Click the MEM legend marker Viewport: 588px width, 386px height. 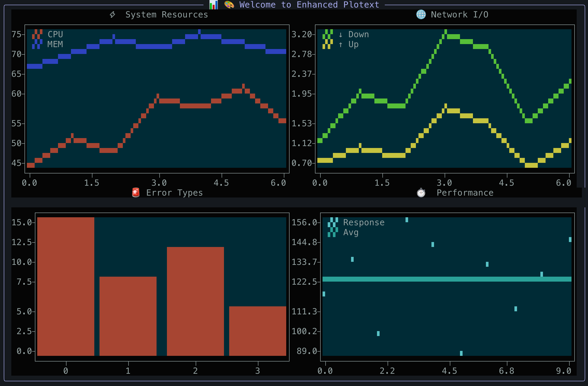(37, 44)
